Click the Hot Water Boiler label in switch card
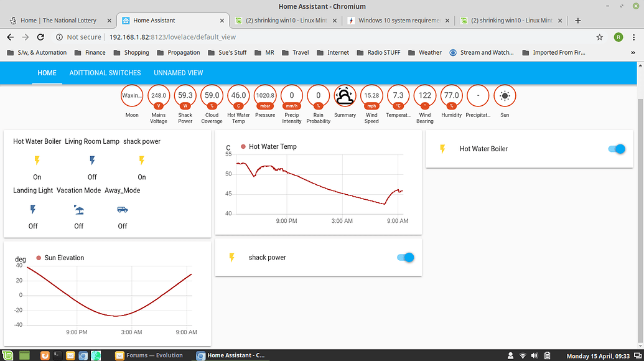 tap(483, 149)
